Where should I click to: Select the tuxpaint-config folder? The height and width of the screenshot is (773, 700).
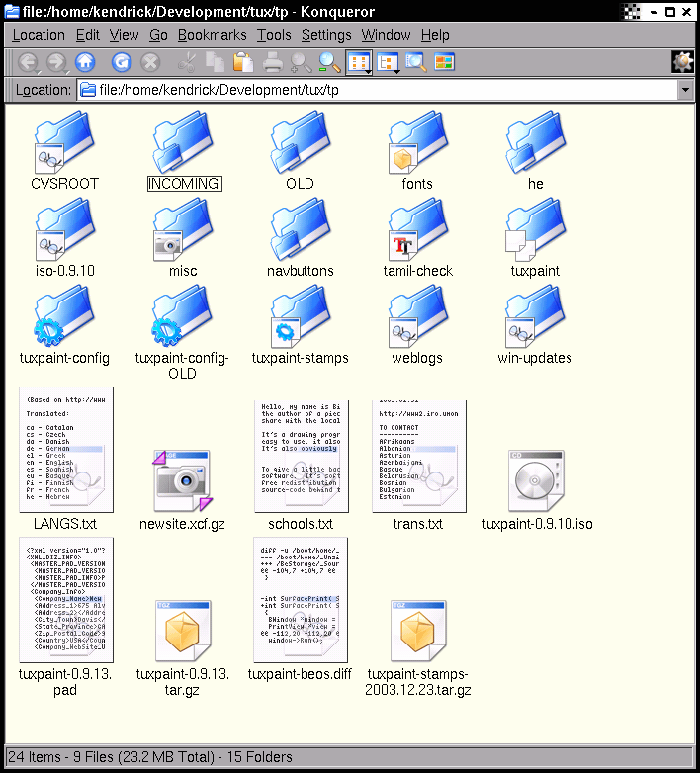point(64,325)
